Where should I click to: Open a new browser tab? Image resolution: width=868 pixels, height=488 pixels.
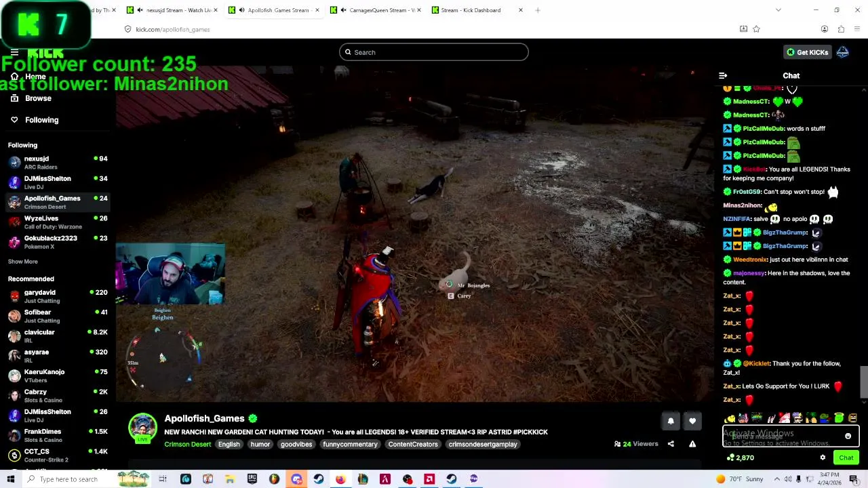click(537, 10)
